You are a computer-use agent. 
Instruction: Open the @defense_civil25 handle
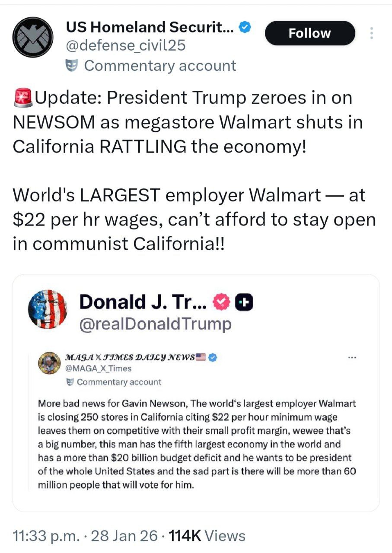[x=125, y=45]
